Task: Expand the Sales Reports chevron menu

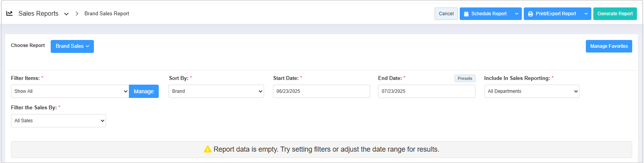Action: pyautogui.click(x=66, y=14)
